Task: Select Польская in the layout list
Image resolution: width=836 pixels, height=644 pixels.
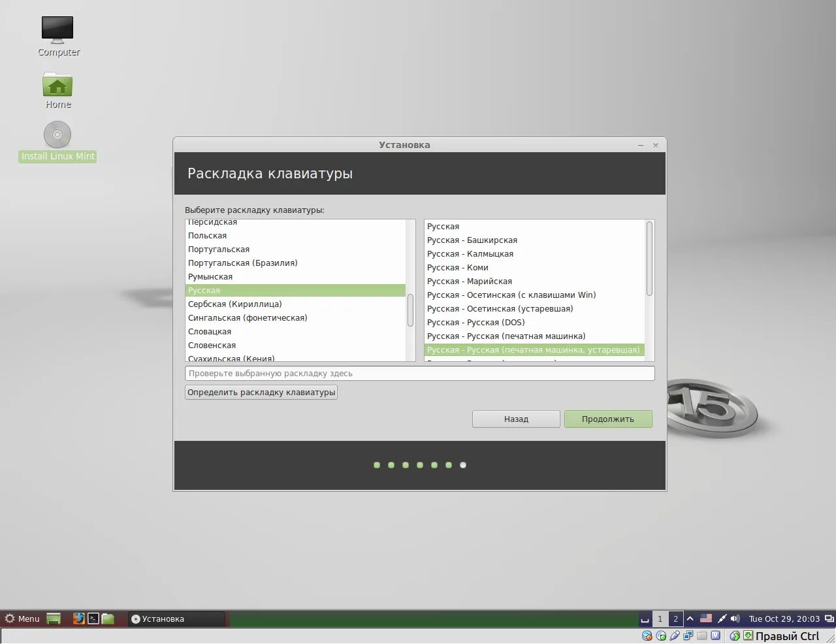Action: (295, 236)
